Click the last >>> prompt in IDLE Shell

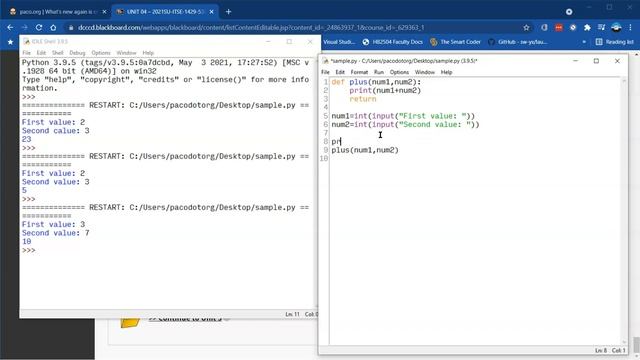(x=29, y=250)
